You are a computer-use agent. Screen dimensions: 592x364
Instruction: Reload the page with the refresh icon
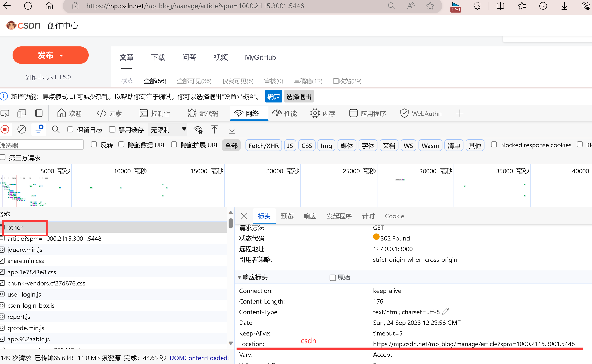28,6
